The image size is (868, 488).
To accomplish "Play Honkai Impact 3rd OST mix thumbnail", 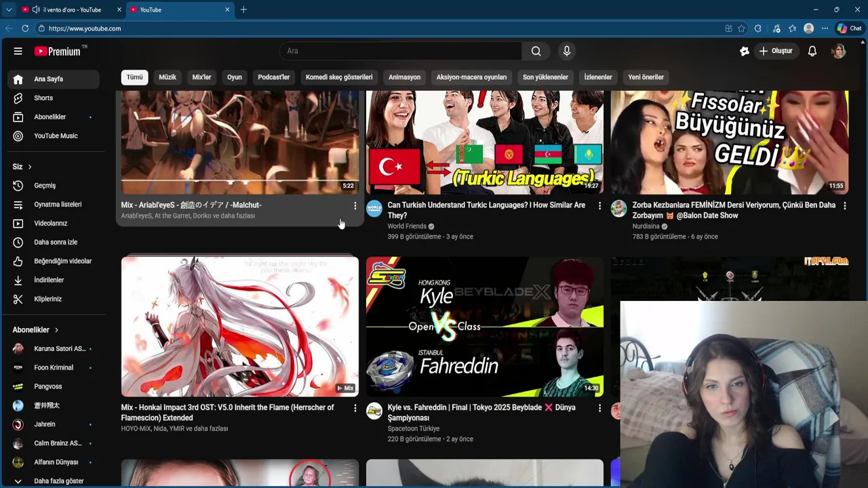I will (240, 327).
